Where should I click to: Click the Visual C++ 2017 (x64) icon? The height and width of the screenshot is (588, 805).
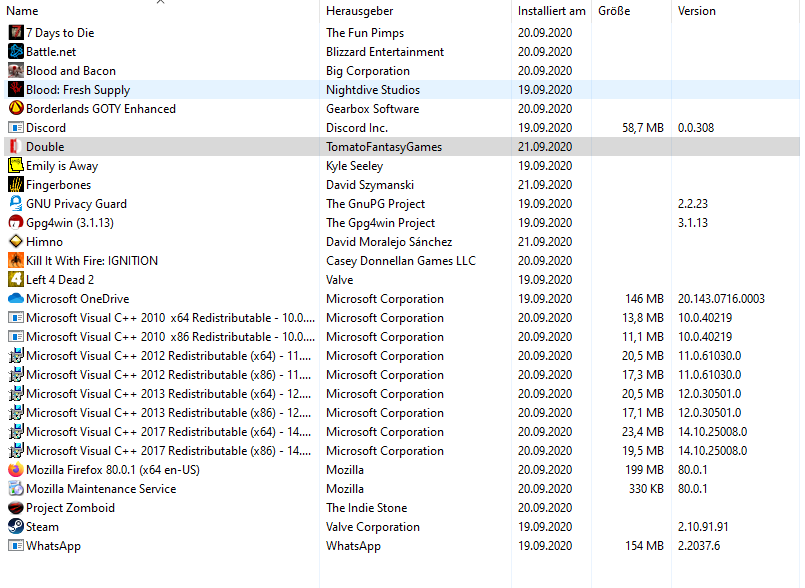click(16, 432)
